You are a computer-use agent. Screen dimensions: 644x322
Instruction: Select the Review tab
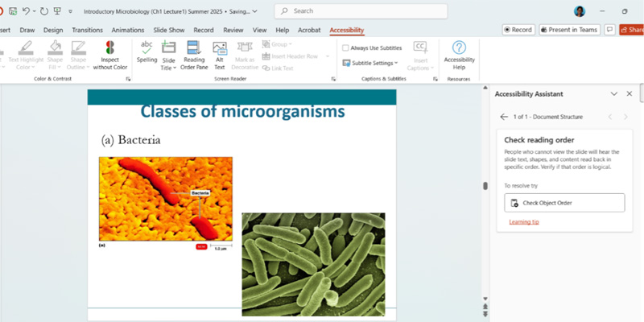tap(233, 30)
